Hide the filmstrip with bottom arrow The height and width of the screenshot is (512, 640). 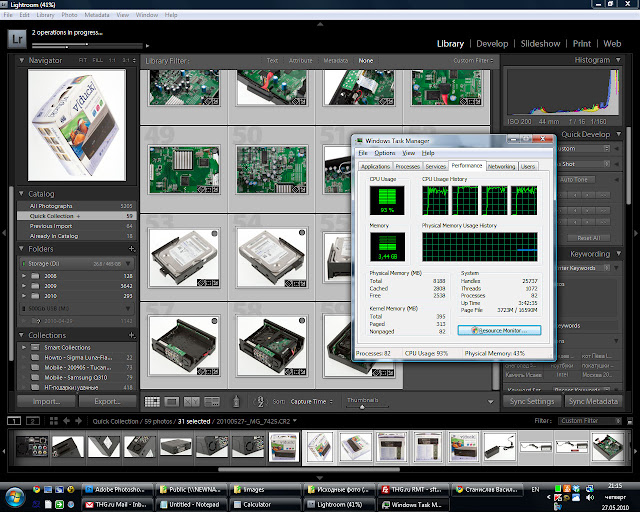pos(320,477)
